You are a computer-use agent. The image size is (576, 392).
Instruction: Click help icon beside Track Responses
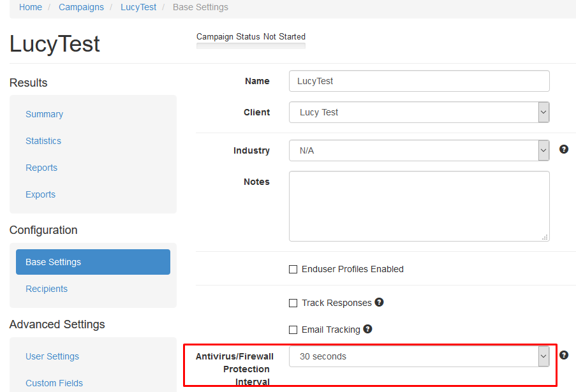point(379,302)
